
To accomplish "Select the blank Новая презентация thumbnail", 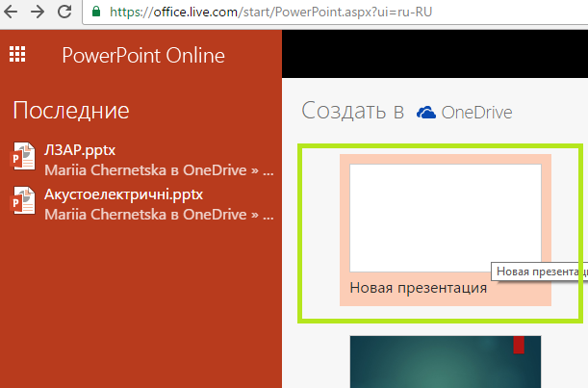I will click(x=446, y=218).
